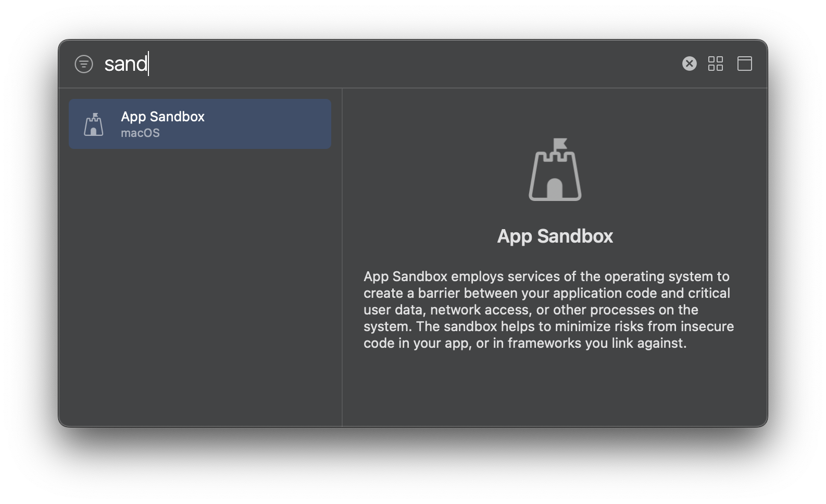This screenshot has width=826, height=504.
Task: Place cursor in the search field containing 'sand'
Action: coord(385,64)
